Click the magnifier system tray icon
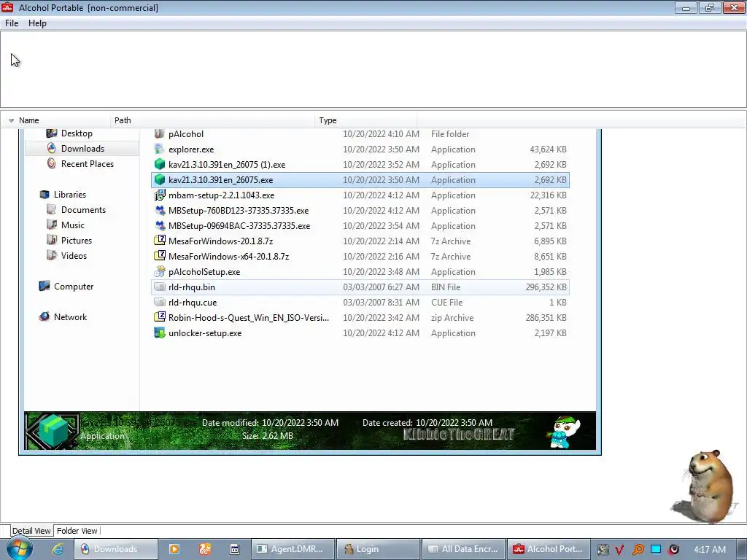Image resolution: width=747 pixels, height=560 pixels. (638, 550)
